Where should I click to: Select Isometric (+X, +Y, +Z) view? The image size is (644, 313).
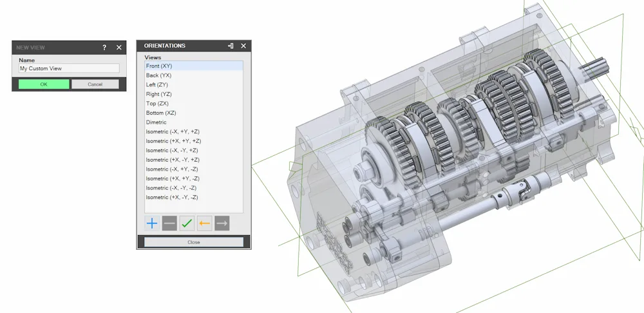click(x=193, y=141)
